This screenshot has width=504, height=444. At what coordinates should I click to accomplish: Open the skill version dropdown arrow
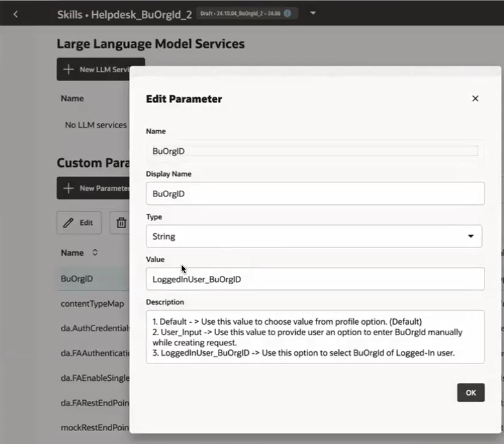click(x=313, y=13)
